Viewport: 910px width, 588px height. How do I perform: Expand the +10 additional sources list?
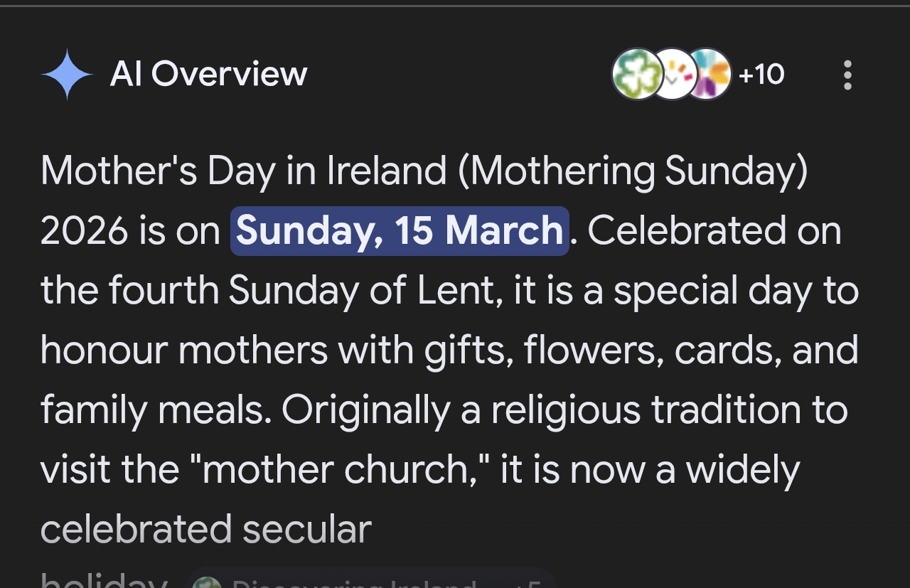point(761,74)
